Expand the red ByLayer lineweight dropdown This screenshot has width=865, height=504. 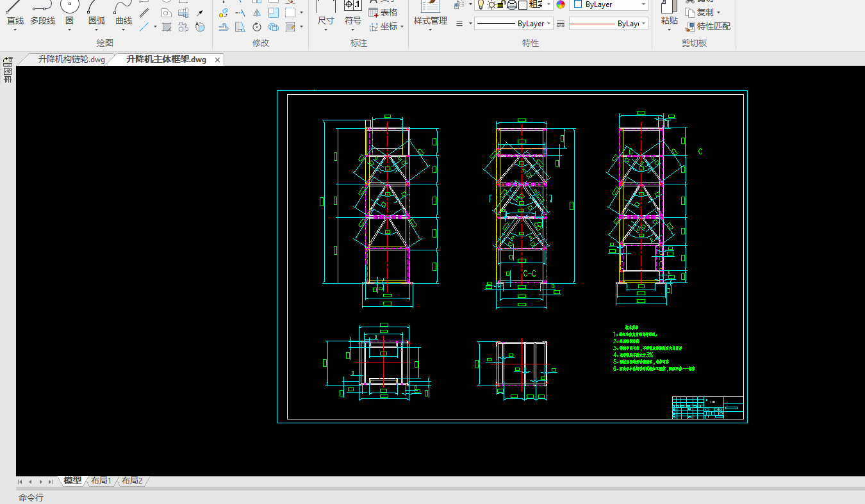tap(608, 24)
